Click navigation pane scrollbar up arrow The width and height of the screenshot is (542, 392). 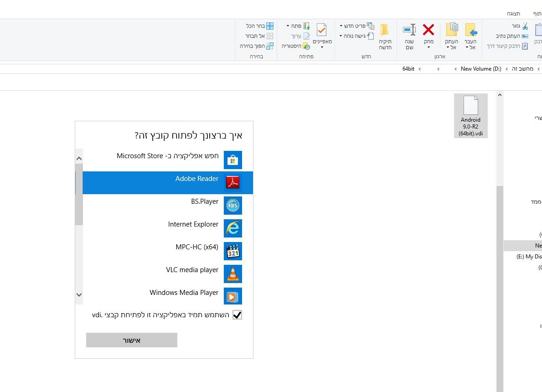click(x=500, y=95)
